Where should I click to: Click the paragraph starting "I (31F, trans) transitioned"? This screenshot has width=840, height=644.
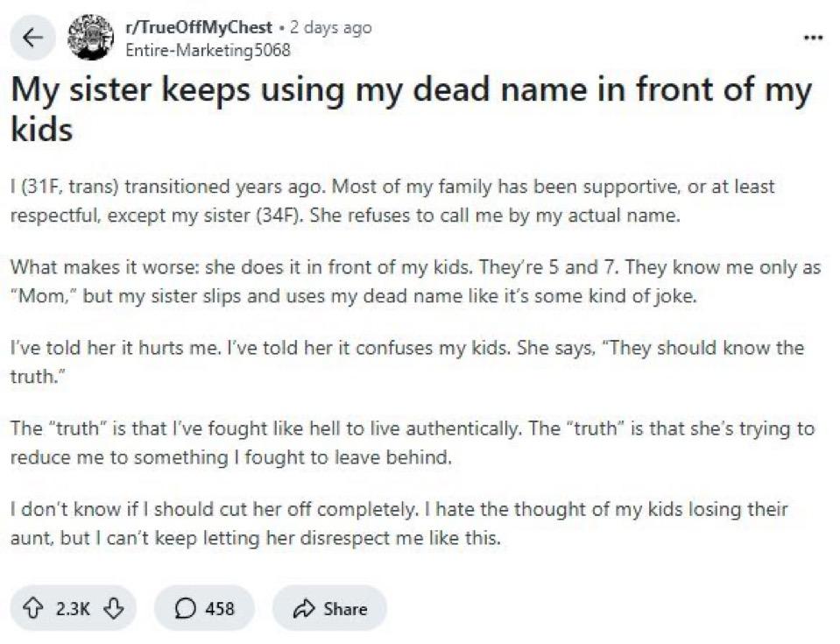(x=392, y=201)
